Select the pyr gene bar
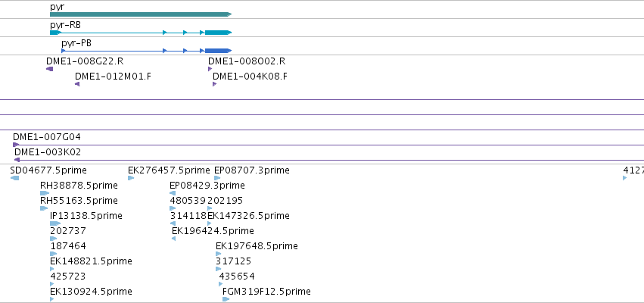644x303 pixels. click(x=141, y=14)
